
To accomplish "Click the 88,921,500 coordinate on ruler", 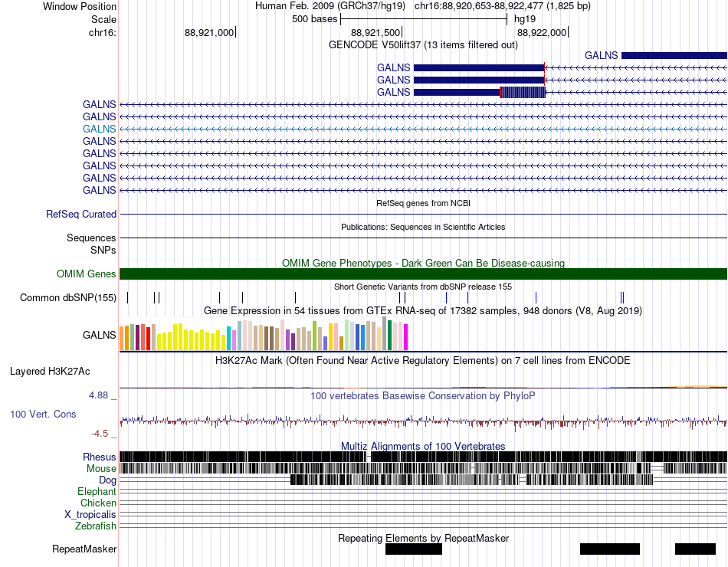I will click(x=375, y=32).
